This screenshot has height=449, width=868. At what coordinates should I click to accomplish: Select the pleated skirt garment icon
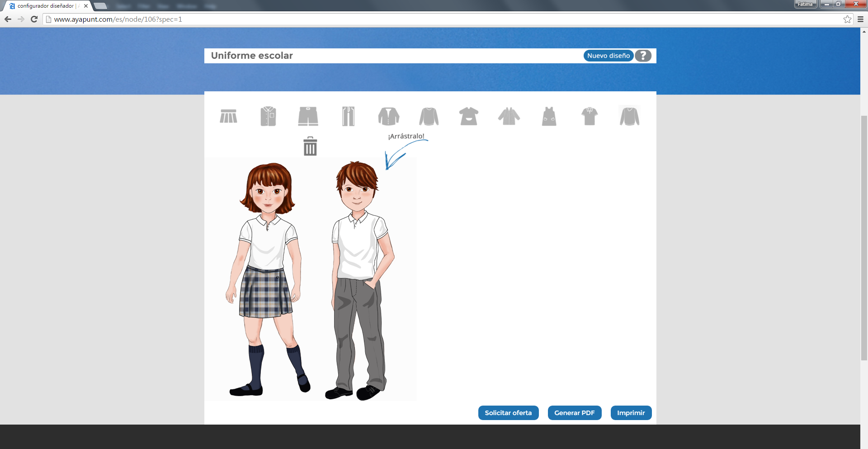pos(228,116)
